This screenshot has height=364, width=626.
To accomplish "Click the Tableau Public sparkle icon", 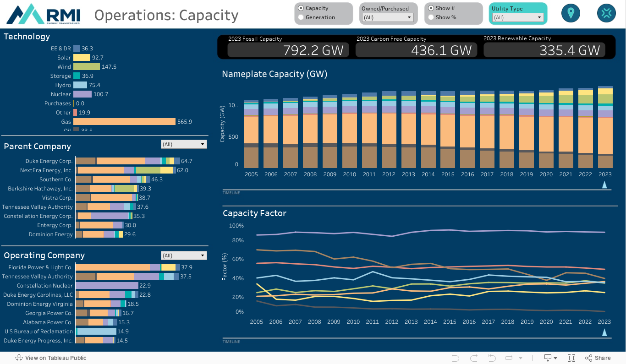I will tap(19, 358).
